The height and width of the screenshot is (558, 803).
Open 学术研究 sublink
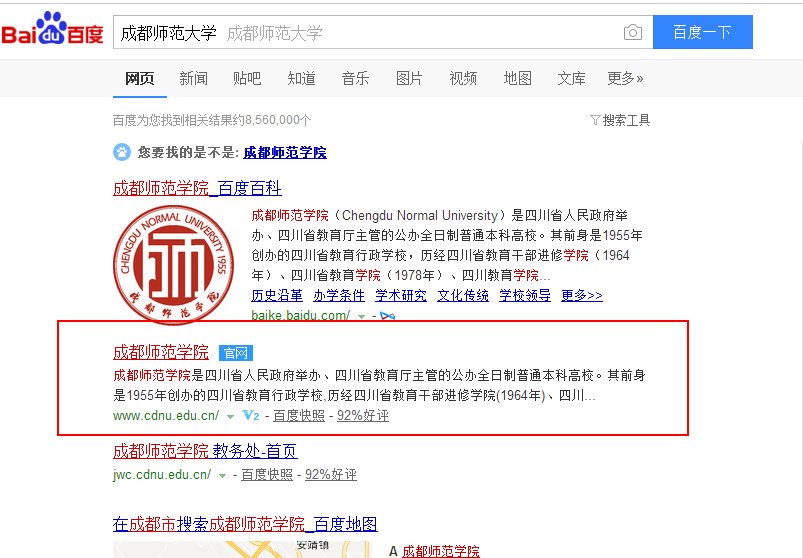(401, 295)
